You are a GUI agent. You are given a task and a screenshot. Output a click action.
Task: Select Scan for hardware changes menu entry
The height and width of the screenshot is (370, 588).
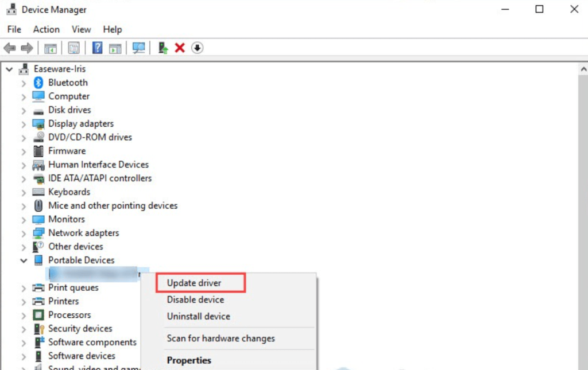(x=221, y=338)
